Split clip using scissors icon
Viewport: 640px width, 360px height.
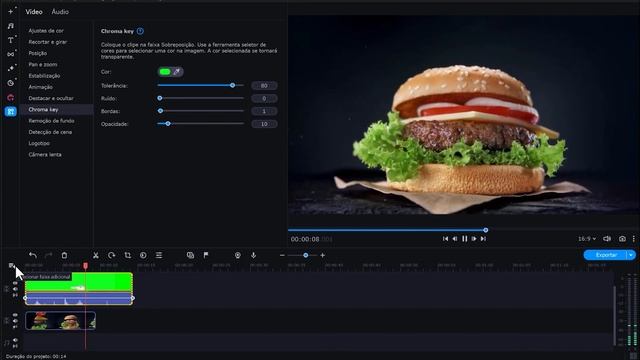pos(96,255)
